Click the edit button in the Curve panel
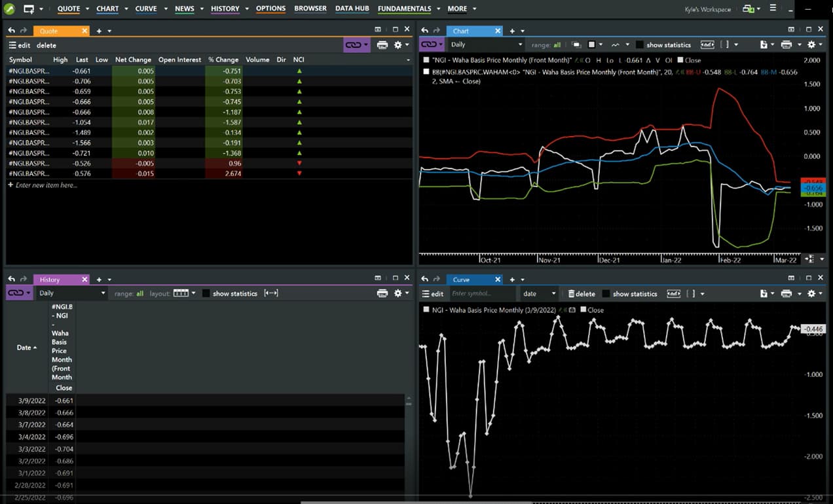This screenshot has width=833, height=504. click(433, 294)
